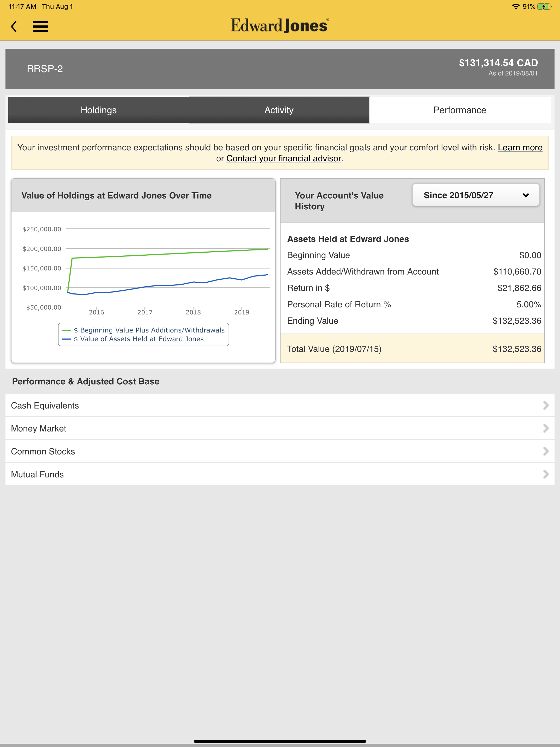Open the Learn more link
The height and width of the screenshot is (747, 560).
point(520,148)
